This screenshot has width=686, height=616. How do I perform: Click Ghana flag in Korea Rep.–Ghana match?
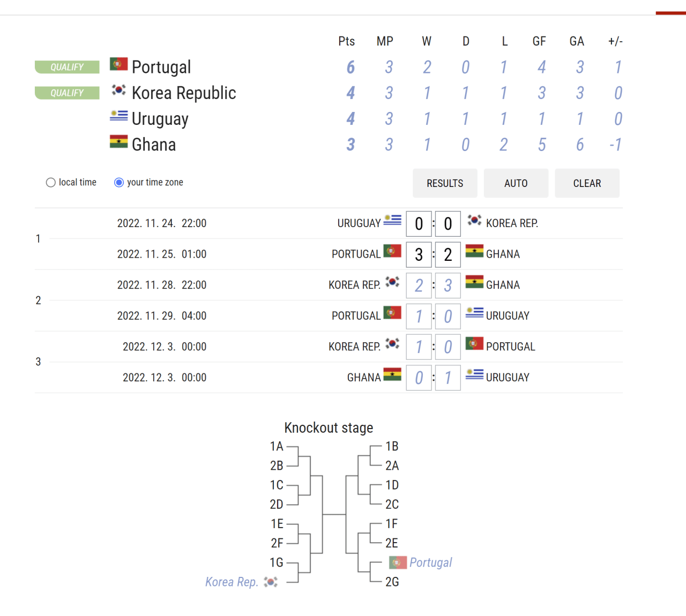point(474,282)
